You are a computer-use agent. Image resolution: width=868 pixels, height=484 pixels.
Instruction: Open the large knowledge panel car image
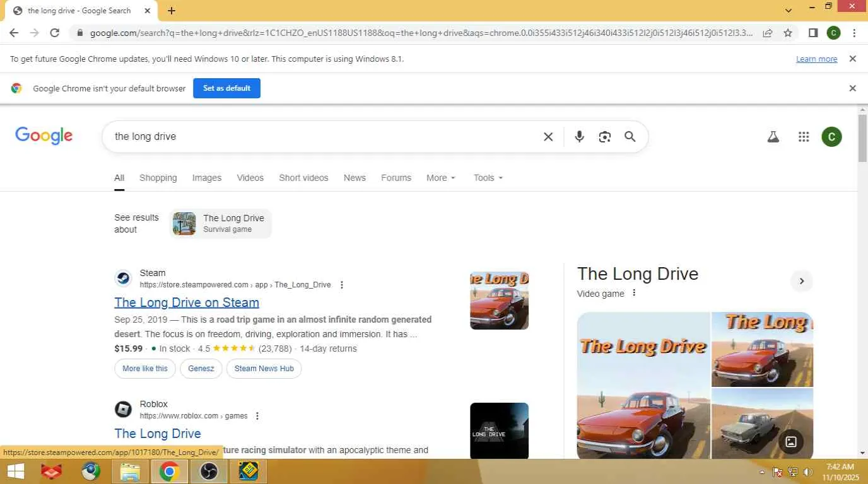(643, 386)
